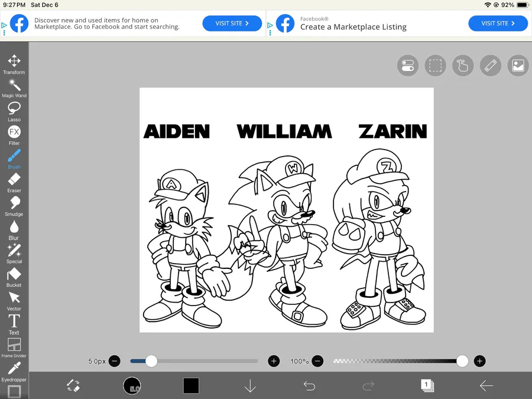Viewport: 532px width, 399px height.
Task: Open the brush settings circle showing 5.0
Action: click(x=132, y=386)
